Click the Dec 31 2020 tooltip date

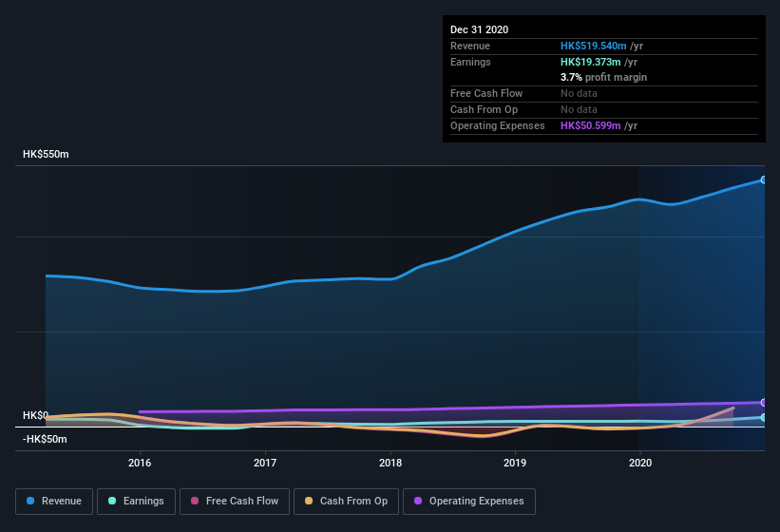(x=479, y=29)
